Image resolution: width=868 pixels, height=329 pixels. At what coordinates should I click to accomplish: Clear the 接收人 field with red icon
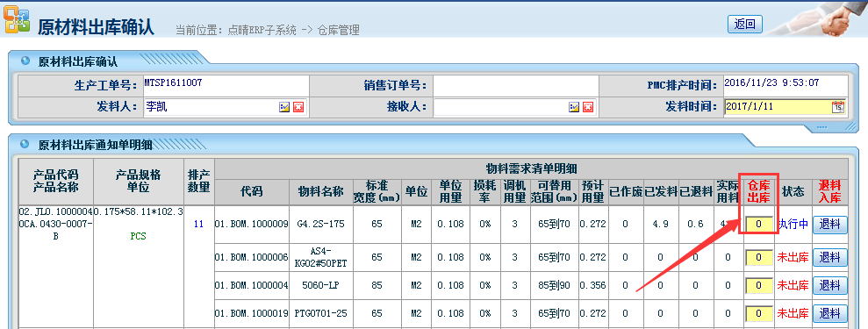click(588, 107)
